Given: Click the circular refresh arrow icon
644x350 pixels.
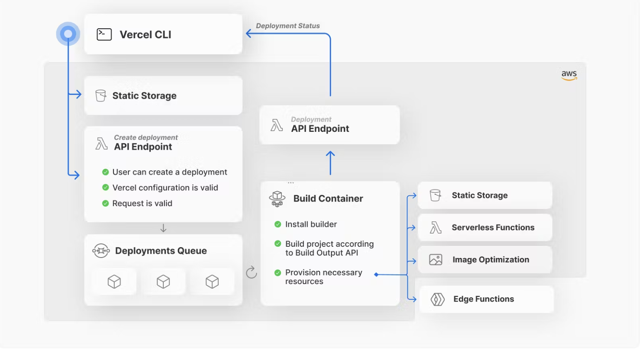Looking at the screenshot, I should click(252, 272).
